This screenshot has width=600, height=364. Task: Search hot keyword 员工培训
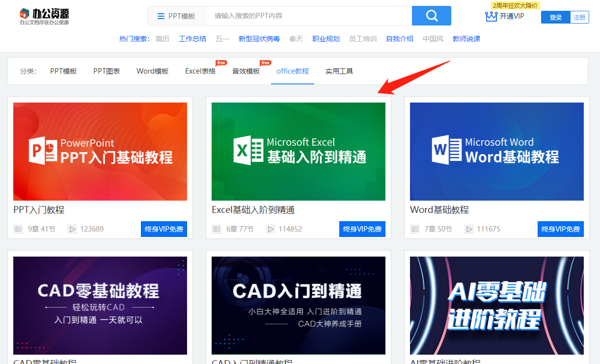(x=363, y=39)
